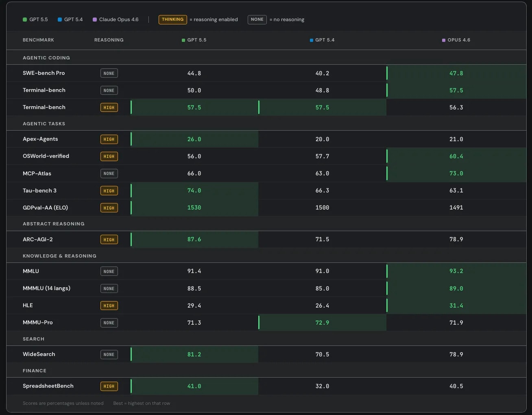The image size is (532, 415).
Task: Click the NONE badge in MMMU-Pro row
Action: pyautogui.click(x=109, y=323)
